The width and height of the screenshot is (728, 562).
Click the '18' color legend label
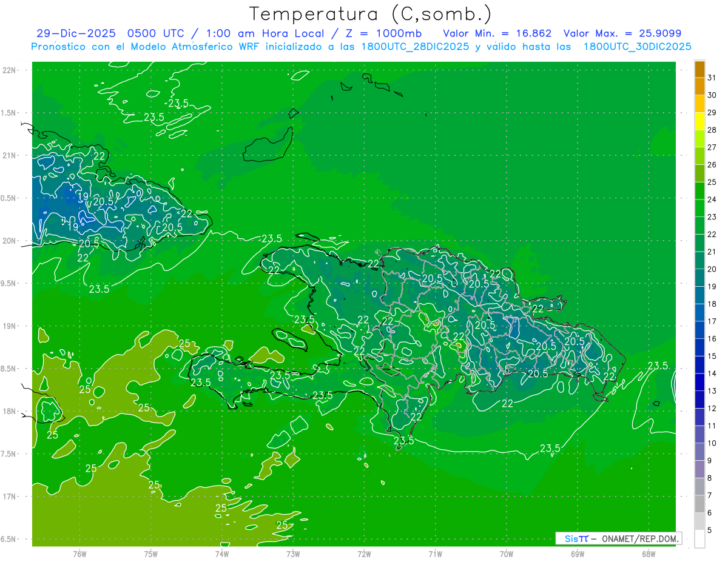tap(712, 304)
